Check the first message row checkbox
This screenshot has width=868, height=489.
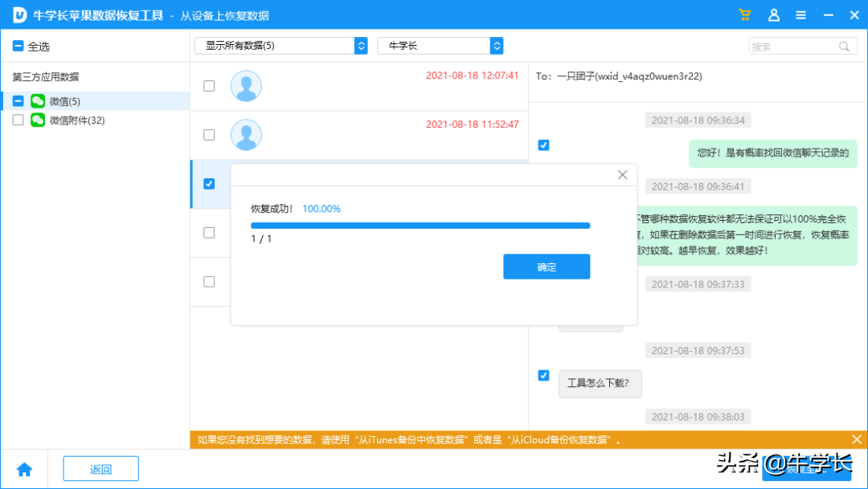coord(209,86)
